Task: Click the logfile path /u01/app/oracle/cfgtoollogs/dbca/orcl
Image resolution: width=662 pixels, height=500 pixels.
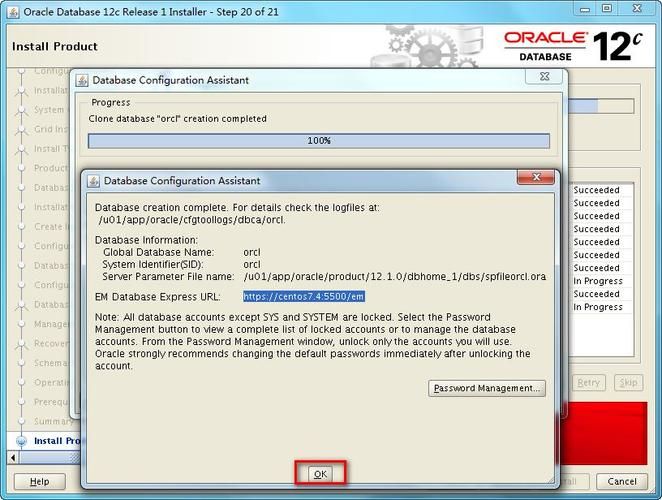Action: point(192,220)
